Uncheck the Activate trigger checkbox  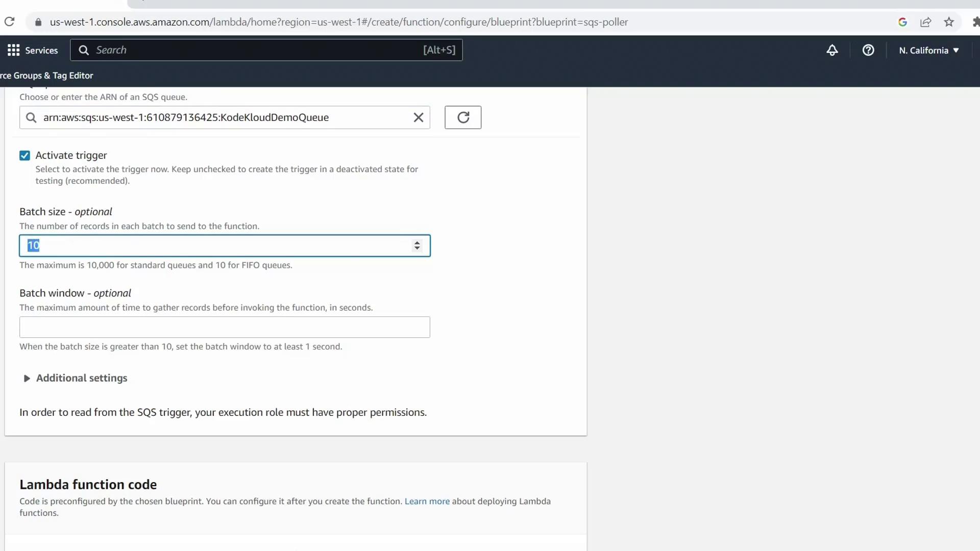pyautogui.click(x=24, y=156)
